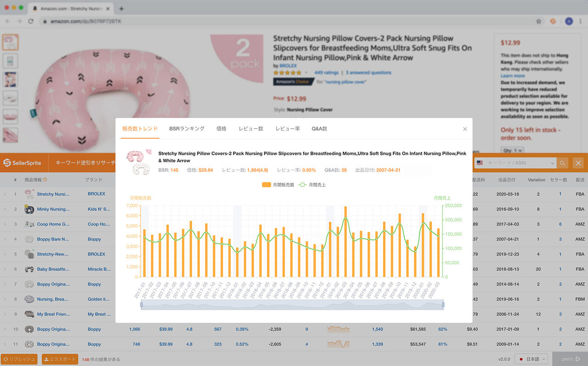Expand row 6 Baby Breastfe… details
This screenshot has height=366, width=588.
click(5, 269)
